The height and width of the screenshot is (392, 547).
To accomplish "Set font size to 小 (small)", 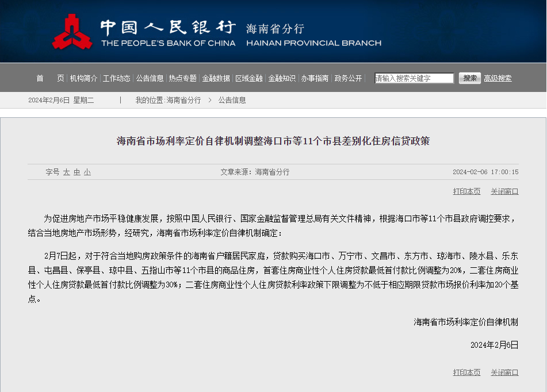I will tap(87, 172).
